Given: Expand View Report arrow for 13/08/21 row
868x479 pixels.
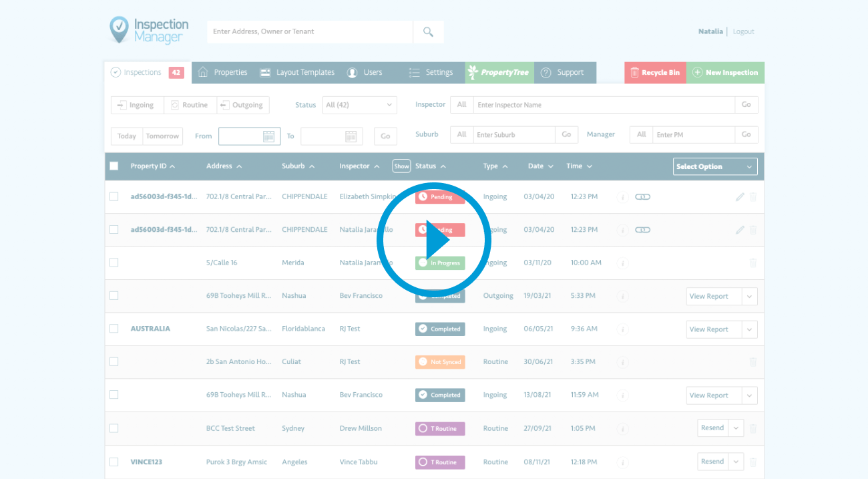Looking at the screenshot, I should [x=748, y=395].
